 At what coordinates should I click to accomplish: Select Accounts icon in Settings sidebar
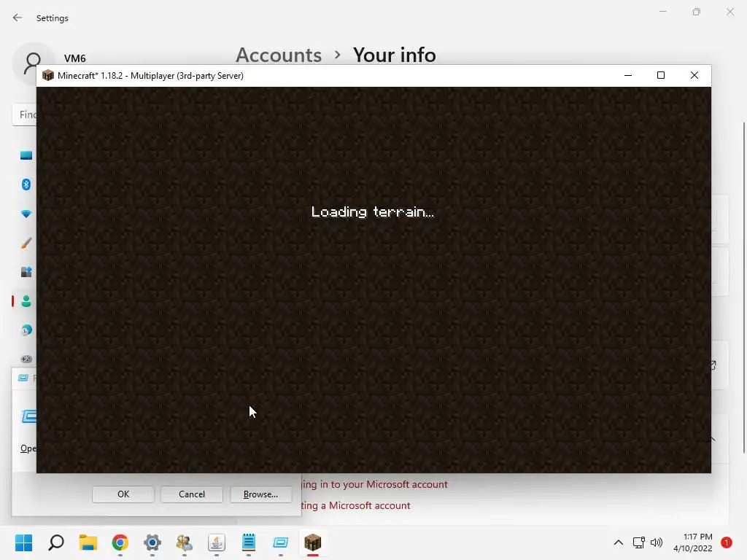tap(26, 301)
